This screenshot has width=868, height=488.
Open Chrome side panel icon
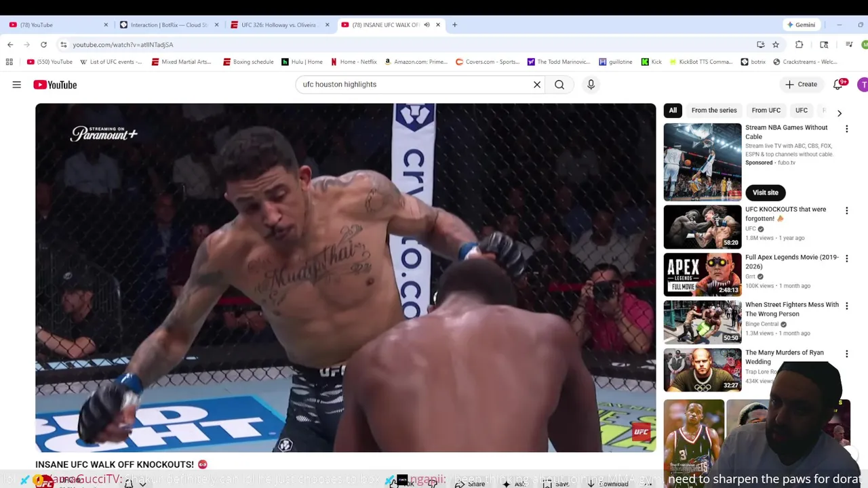pyautogui.click(x=824, y=45)
